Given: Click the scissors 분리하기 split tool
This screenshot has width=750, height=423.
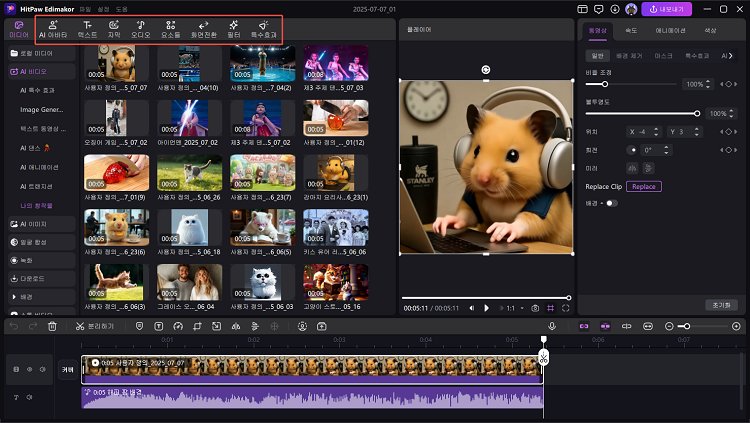Looking at the screenshot, I should 95,326.
